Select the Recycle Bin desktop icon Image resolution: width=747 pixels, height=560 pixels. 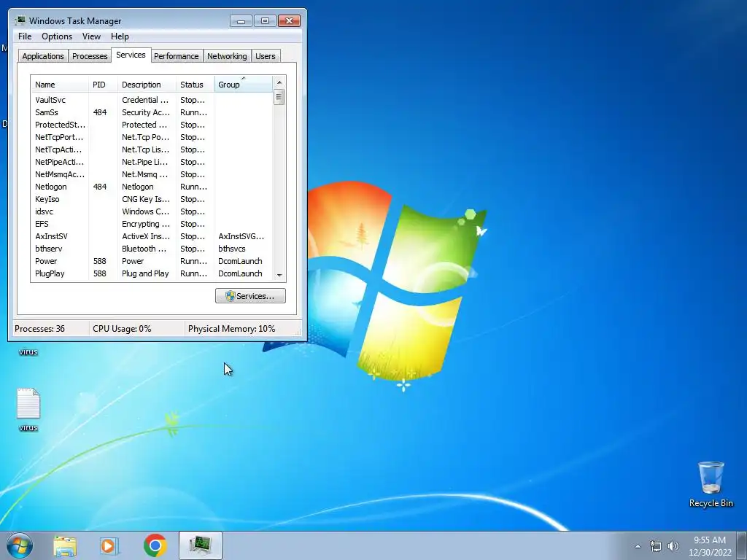click(711, 484)
